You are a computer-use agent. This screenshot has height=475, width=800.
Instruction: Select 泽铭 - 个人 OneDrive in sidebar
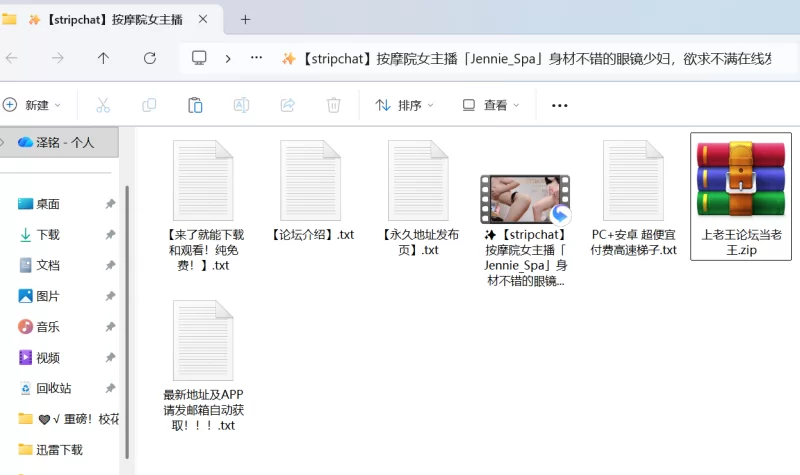(x=61, y=142)
